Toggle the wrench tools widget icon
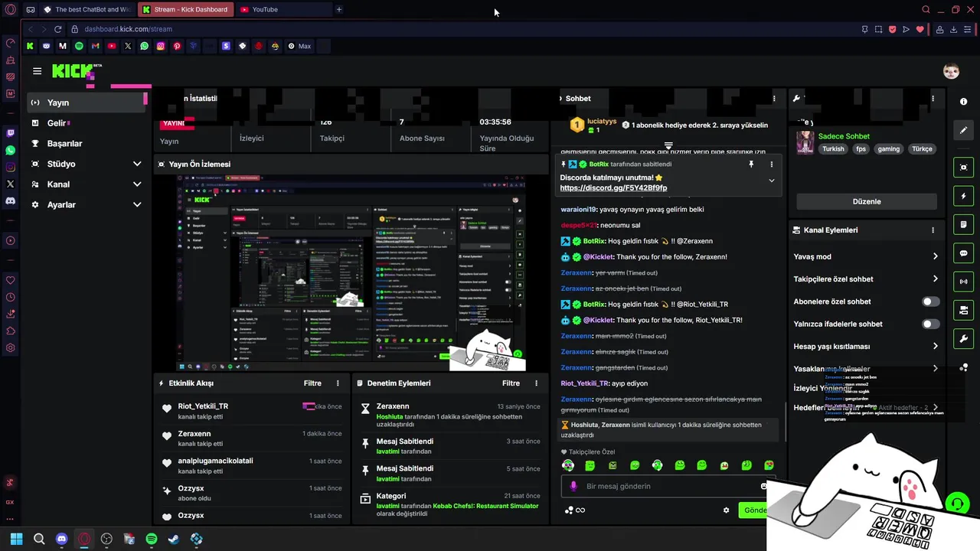Viewport: 980px width, 551px height. [x=963, y=338]
